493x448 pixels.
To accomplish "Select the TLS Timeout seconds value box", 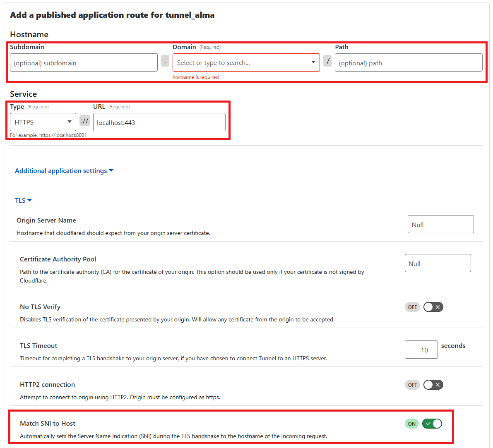I will [421, 349].
